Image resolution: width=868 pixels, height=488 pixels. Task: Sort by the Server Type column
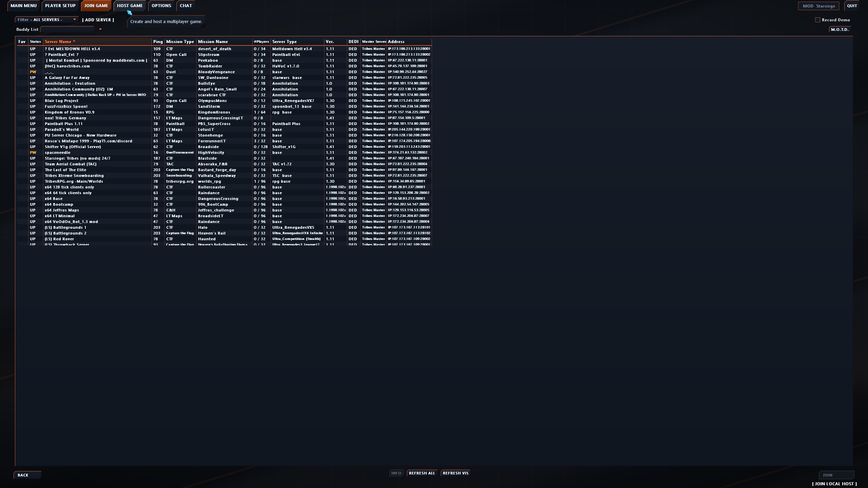coord(297,42)
